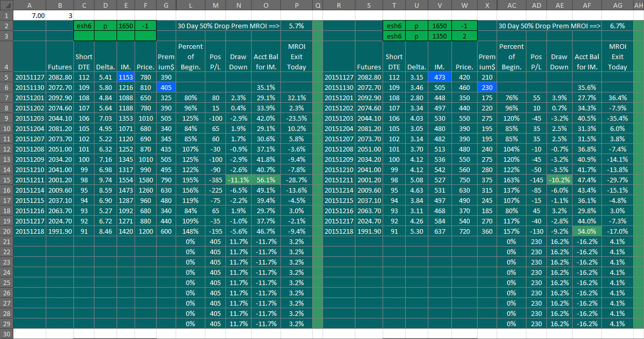Image resolution: width=644 pixels, height=339 pixels.
Task: Select cell -385 in left Pos P/L
Action: coord(216,180)
